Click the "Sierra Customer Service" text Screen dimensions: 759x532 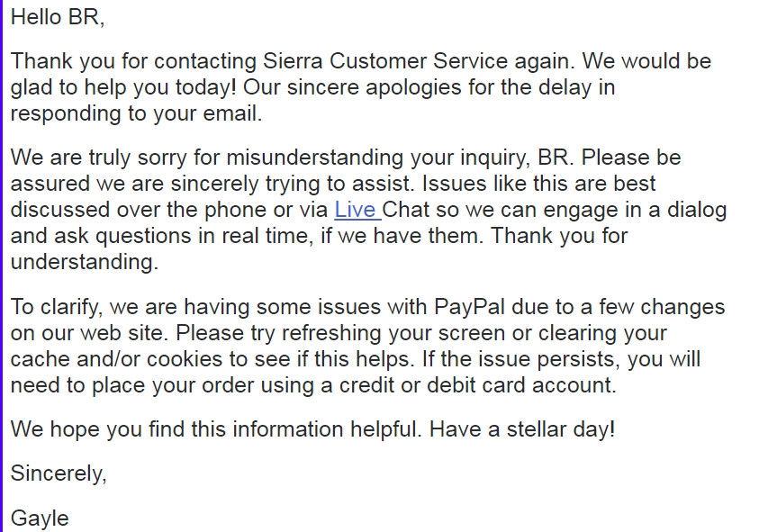point(385,61)
